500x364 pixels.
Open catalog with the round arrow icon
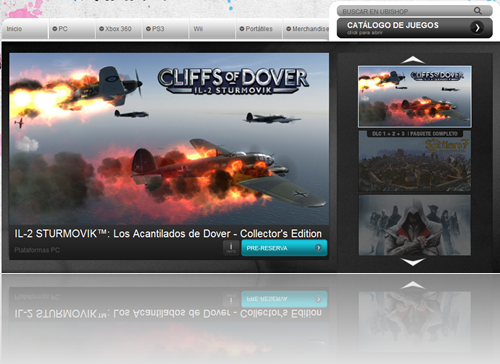click(x=477, y=28)
